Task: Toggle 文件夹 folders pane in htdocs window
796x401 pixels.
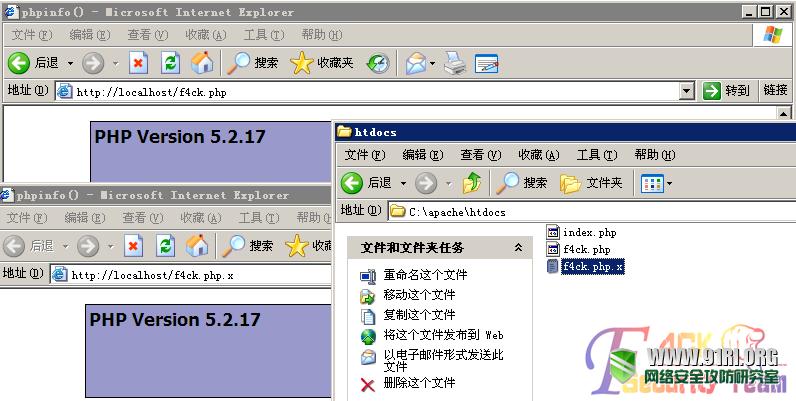Action: click(x=591, y=183)
